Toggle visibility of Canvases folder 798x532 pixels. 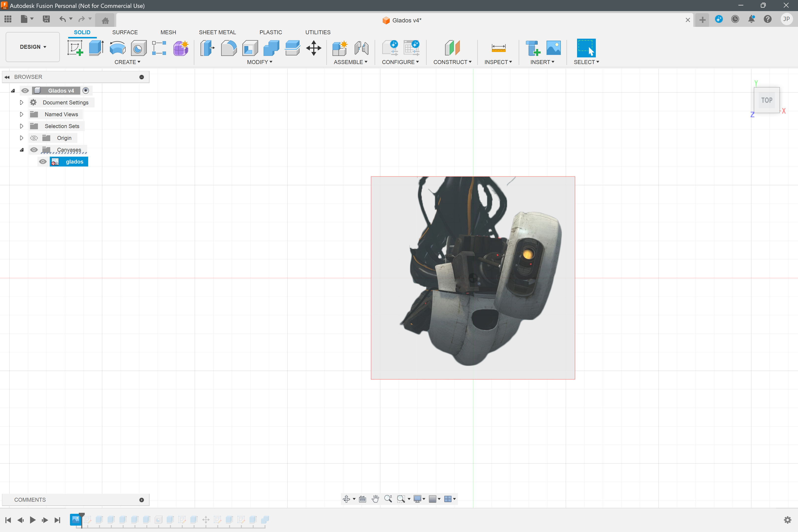pos(33,150)
